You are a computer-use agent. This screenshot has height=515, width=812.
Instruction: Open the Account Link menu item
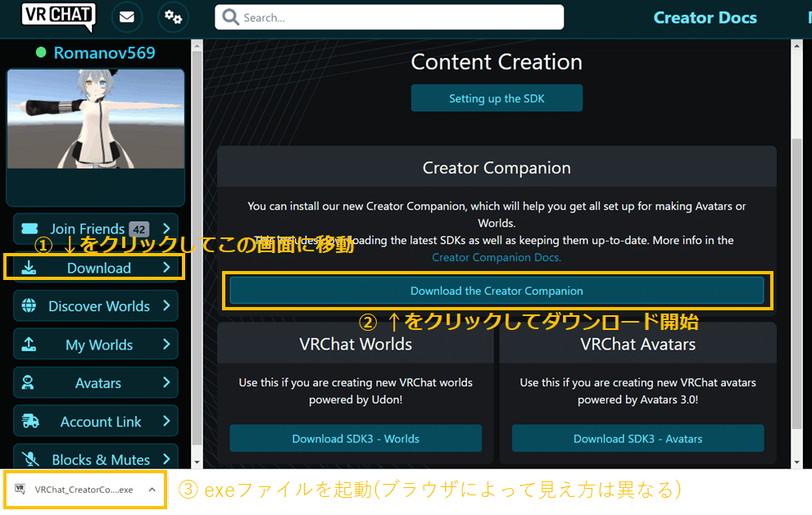point(96,421)
